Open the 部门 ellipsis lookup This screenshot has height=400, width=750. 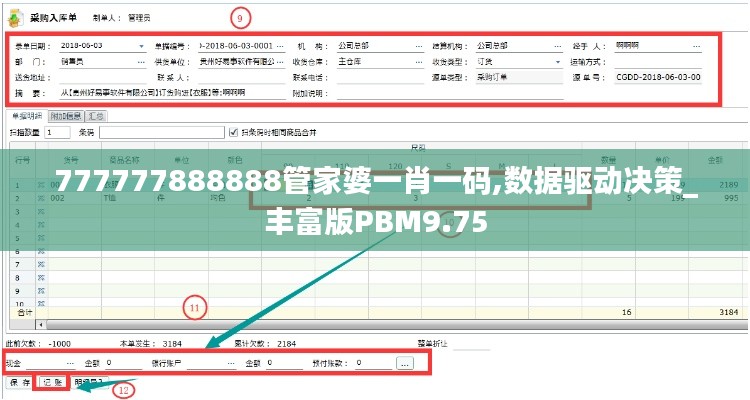[x=141, y=62]
